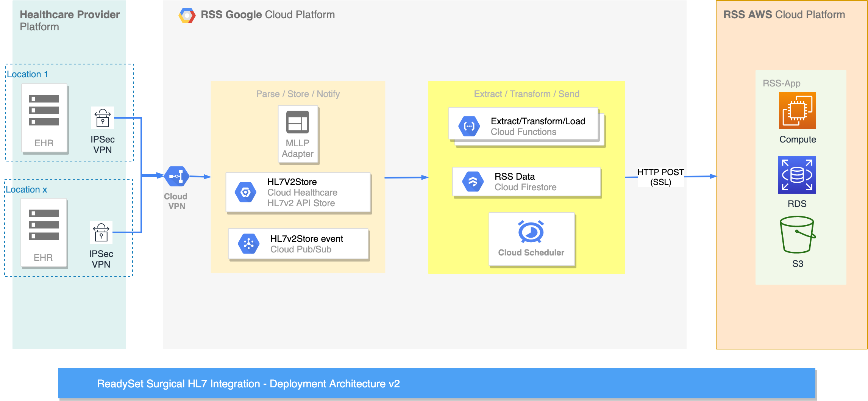Select the EHR server icon in Location x

pyautogui.click(x=44, y=225)
